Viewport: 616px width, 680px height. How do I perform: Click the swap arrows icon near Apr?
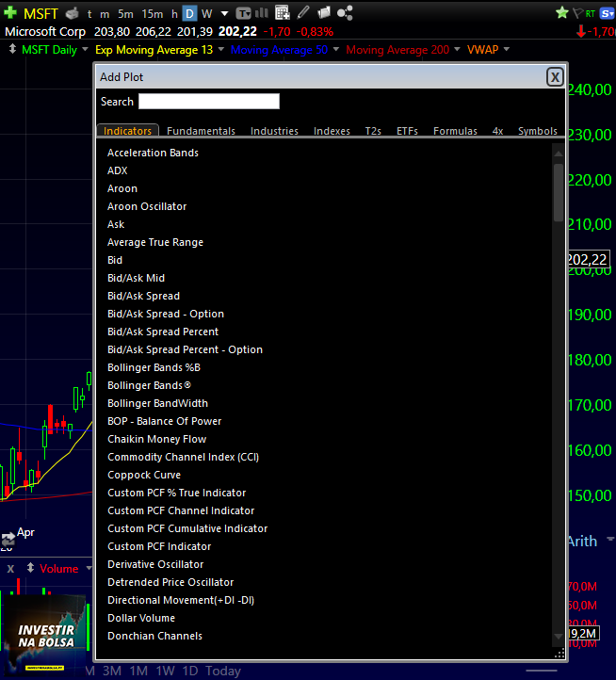tap(8, 540)
